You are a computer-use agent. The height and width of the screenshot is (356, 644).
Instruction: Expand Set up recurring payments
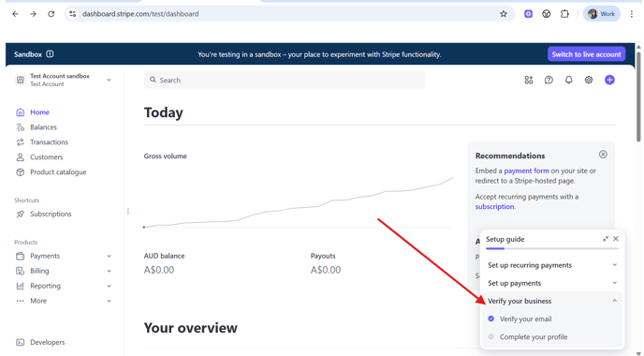tap(552, 265)
